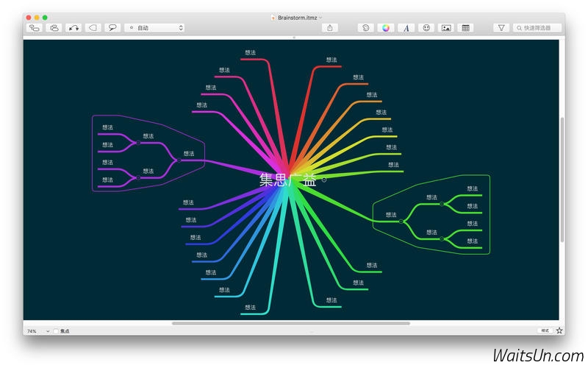
Task: Toggle the filter funnel button
Action: [501, 28]
